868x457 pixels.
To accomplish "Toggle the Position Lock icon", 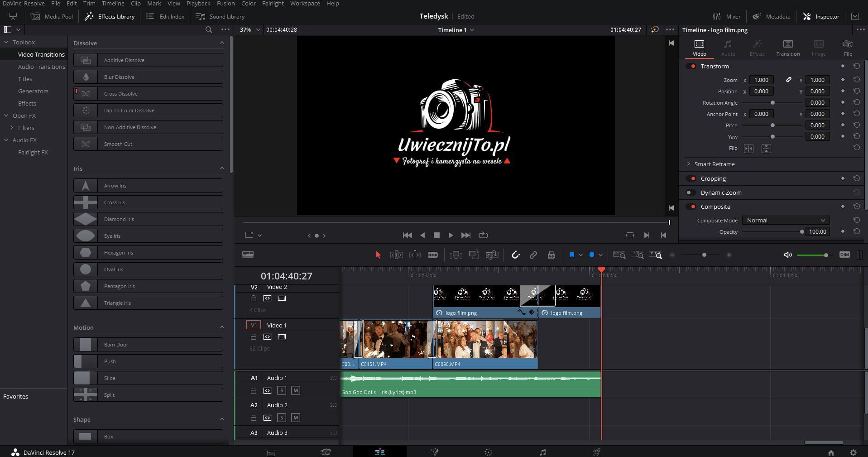I will click(551, 255).
